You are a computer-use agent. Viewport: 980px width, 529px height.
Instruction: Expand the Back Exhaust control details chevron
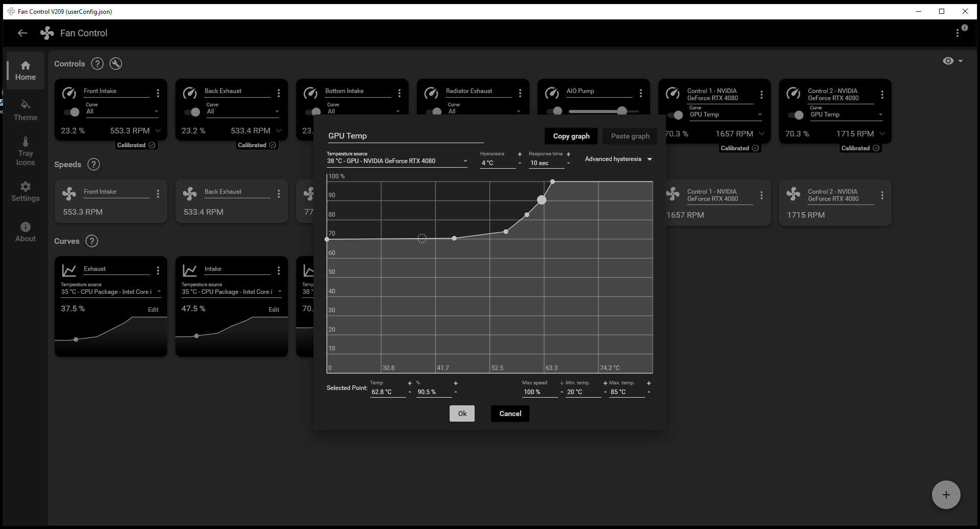279,131
